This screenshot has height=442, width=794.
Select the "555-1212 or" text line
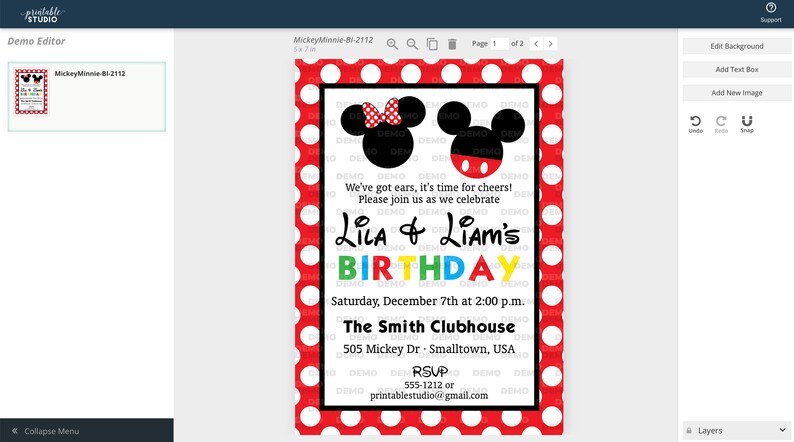(x=429, y=385)
